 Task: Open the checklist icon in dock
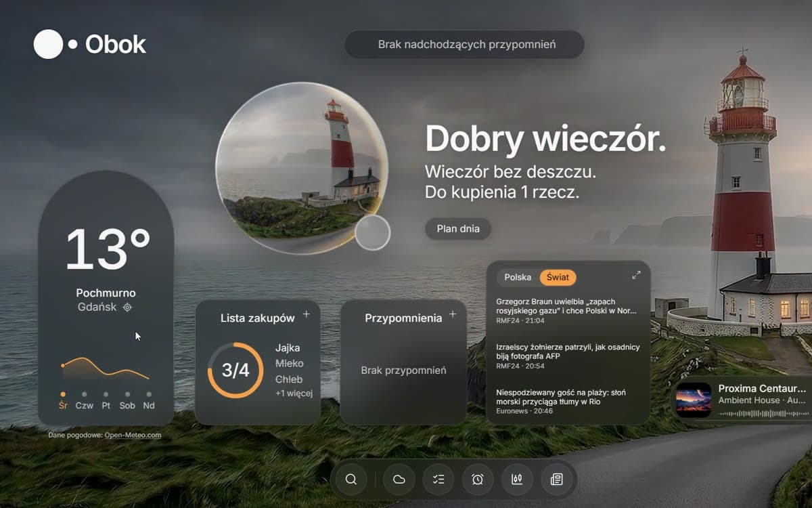[438, 480]
